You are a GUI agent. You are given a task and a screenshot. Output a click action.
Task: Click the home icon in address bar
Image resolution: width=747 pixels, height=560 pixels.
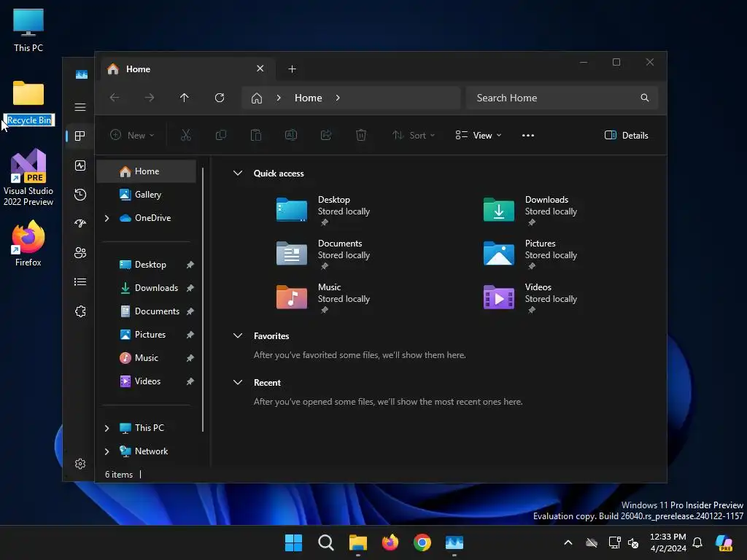(257, 98)
